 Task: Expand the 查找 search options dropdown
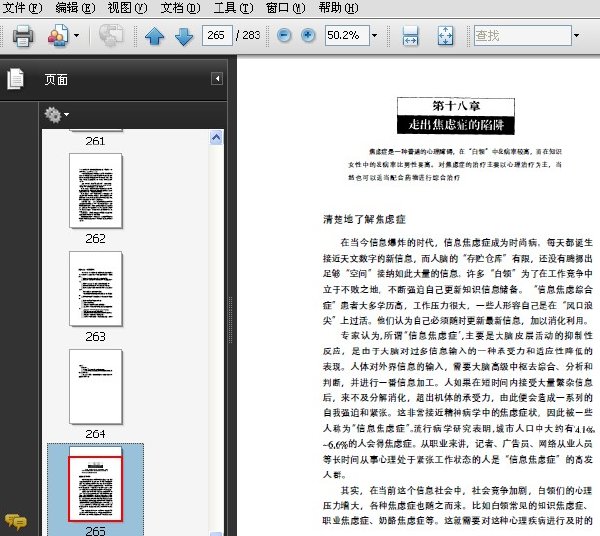(576, 36)
